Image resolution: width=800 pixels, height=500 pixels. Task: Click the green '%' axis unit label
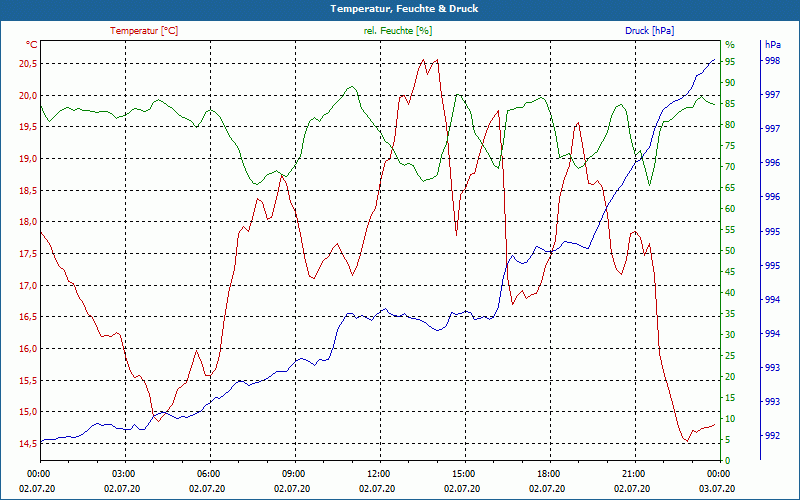click(x=730, y=44)
